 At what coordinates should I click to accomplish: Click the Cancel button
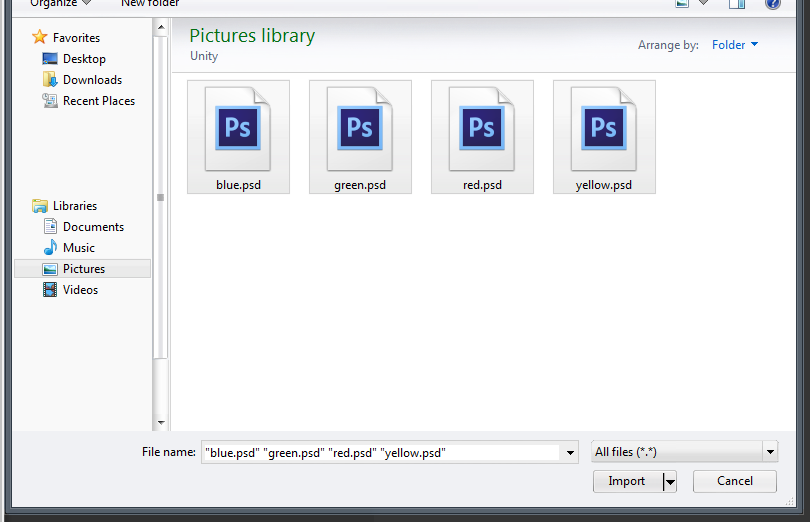(x=735, y=481)
